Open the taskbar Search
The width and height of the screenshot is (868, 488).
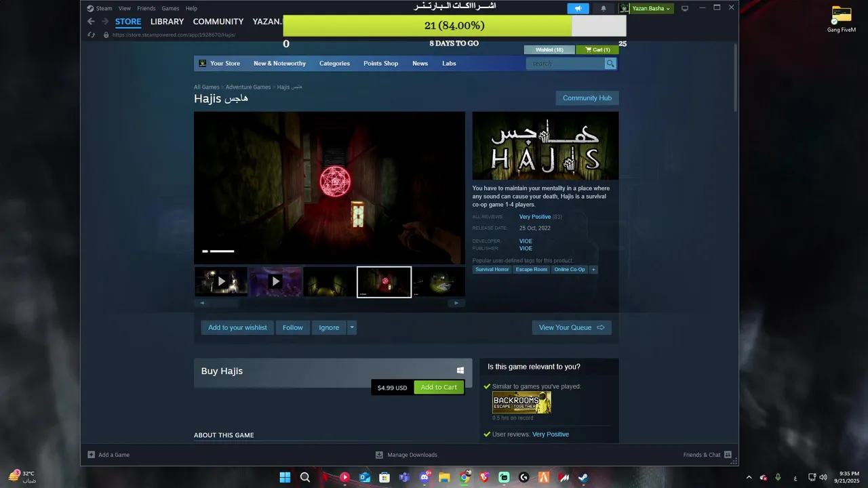(305, 477)
